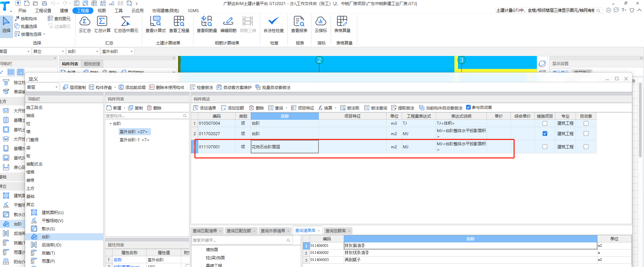Toggle 措施项目 checkbox for 010507004 row
Screen dimensions: 644x267
[x=545, y=123]
